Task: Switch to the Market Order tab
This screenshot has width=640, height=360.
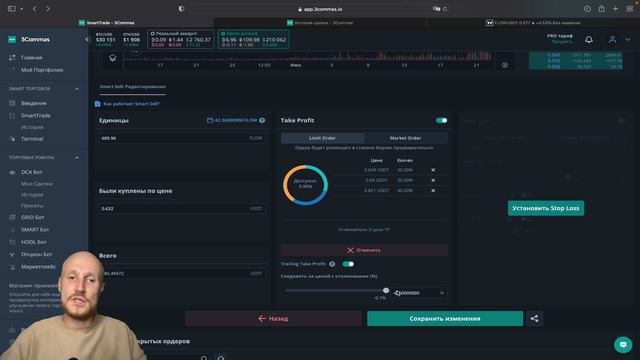Action: pos(405,138)
